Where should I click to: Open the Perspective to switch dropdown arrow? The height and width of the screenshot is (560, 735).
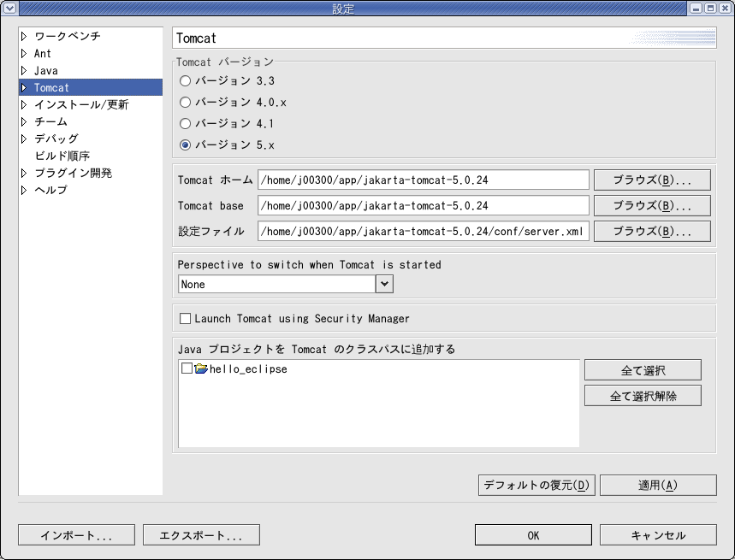(x=384, y=284)
